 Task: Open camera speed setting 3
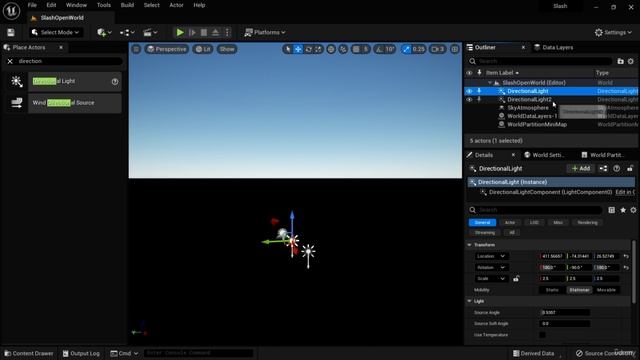438,49
